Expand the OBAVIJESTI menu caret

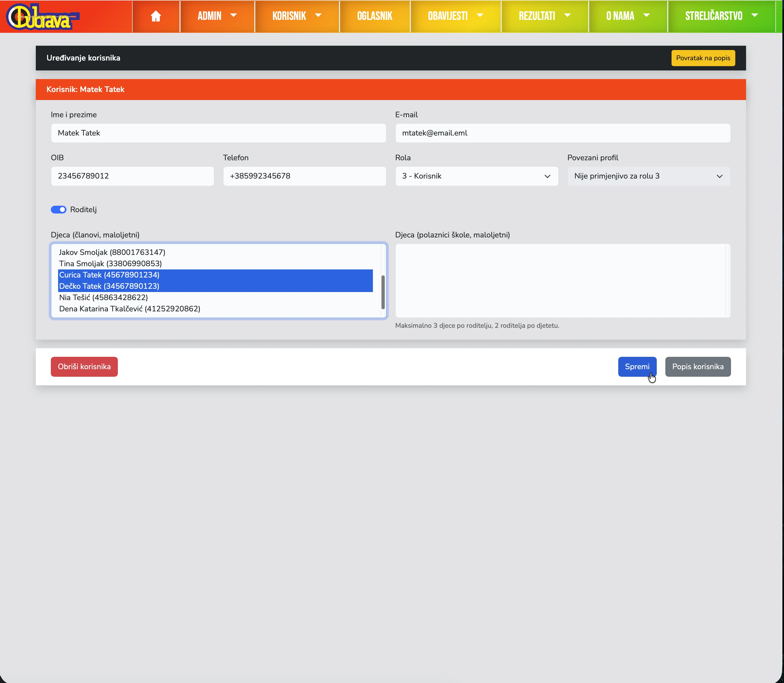(480, 15)
